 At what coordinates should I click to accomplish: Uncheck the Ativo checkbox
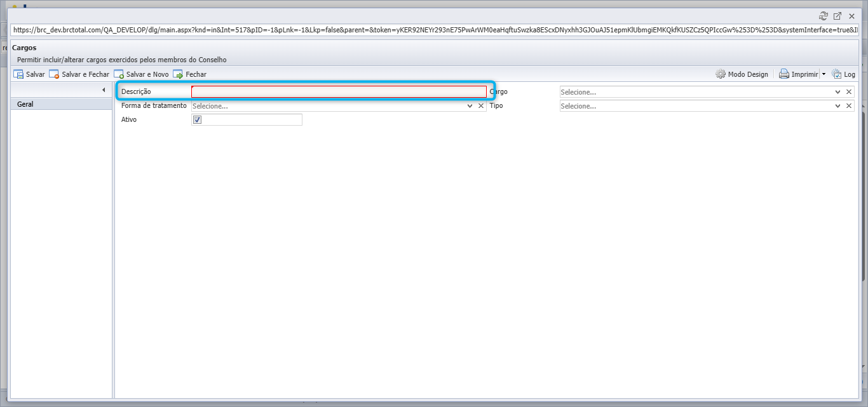coord(197,119)
